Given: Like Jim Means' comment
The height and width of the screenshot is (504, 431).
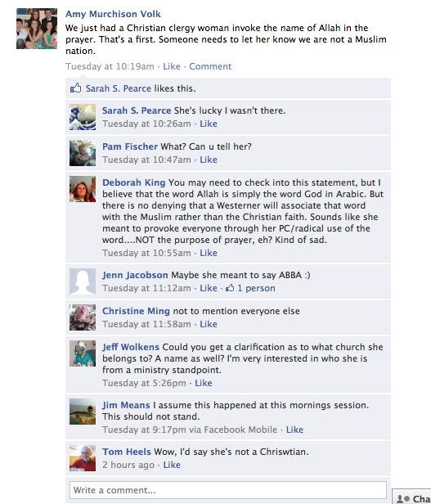Looking at the screenshot, I should click(x=294, y=430).
